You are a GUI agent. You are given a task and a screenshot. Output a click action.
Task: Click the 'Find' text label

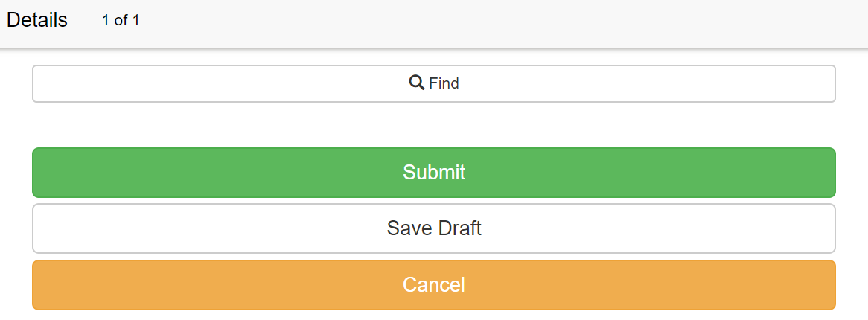click(444, 83)
